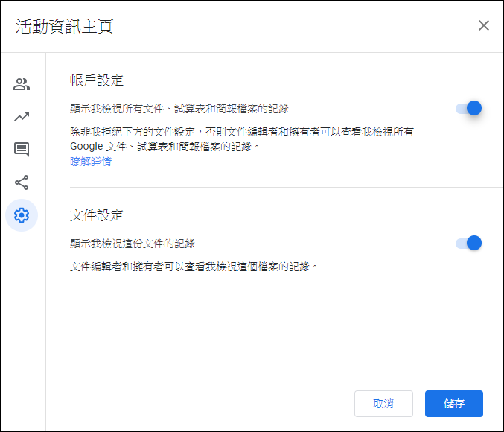The width and height of the screenshot is (504, 432).
Task: Click the 活動資訊主頁 dialog title
Action: [64, 26]
